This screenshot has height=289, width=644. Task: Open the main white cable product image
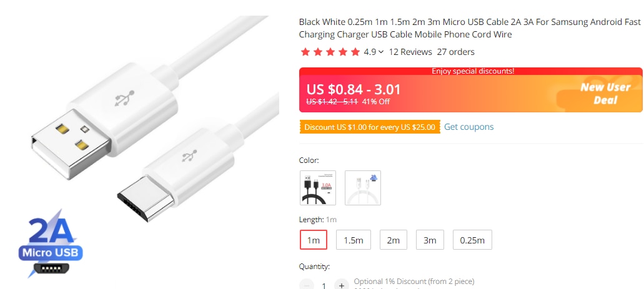[x=144, y=137]
